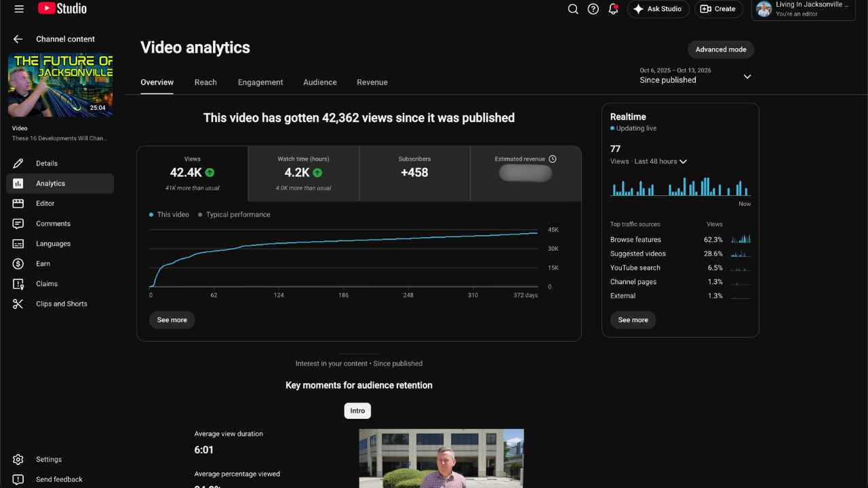Click the Channel pages traffic source row

coord(680,282)
